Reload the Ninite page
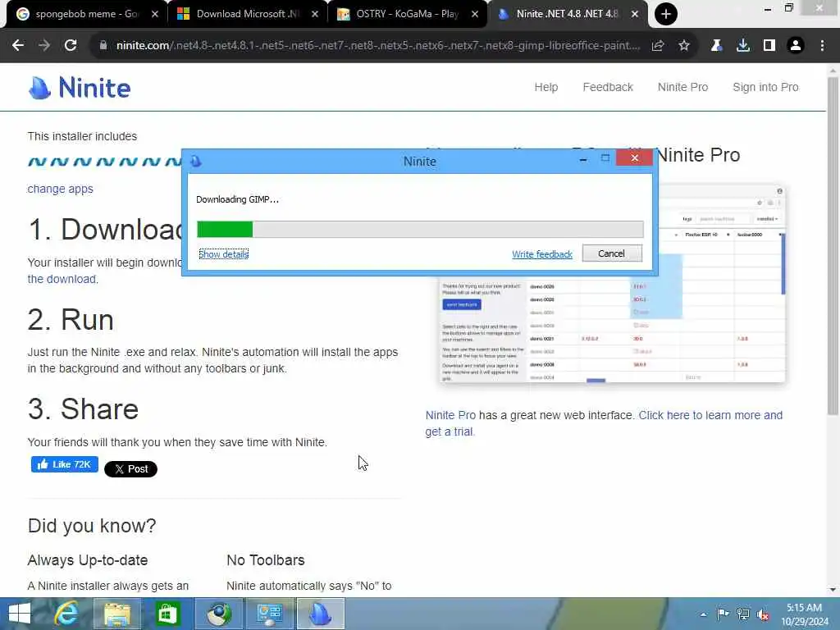The height and width of the screenshot is (630, 840). tap(71, 46)
